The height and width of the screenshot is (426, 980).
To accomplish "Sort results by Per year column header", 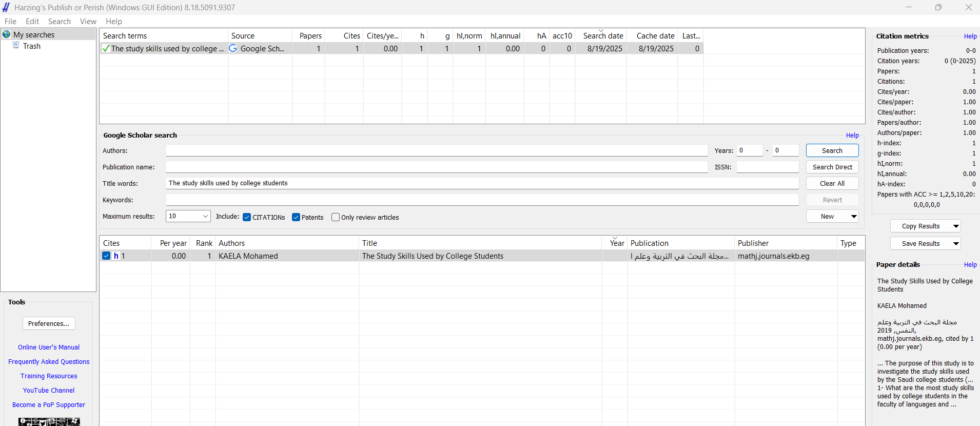I will 171,243.
